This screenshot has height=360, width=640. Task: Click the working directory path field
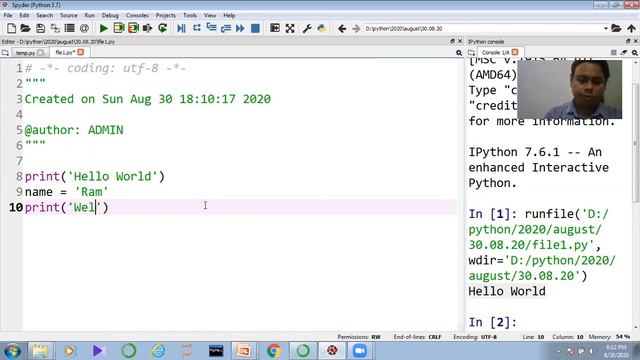point(483,29)
